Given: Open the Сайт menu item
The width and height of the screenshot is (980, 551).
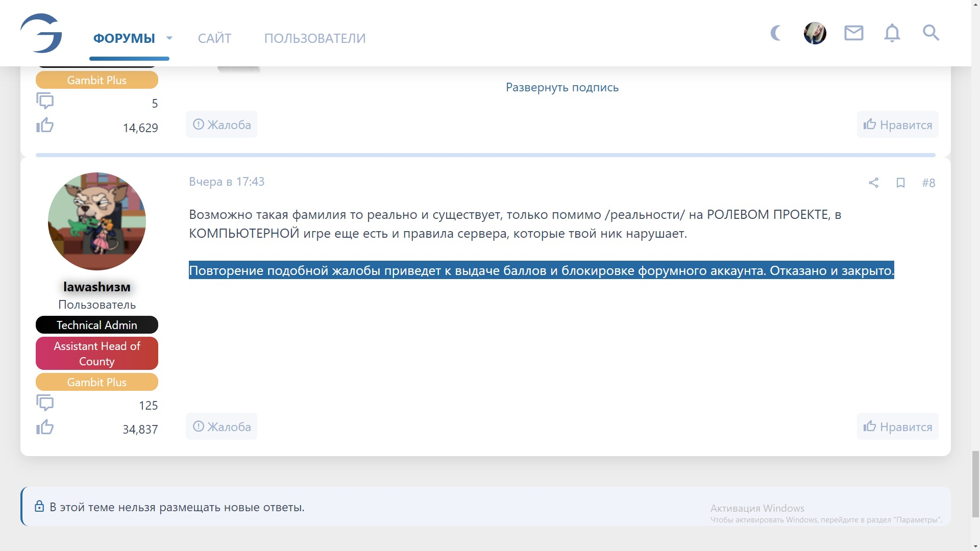Looking at the screenshot, I should 214,38.
